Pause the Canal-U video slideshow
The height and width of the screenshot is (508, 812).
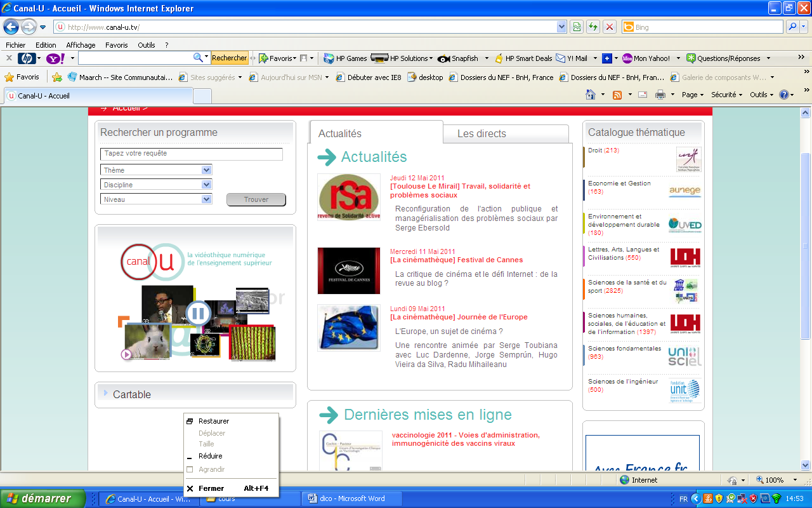coord(198,313)
